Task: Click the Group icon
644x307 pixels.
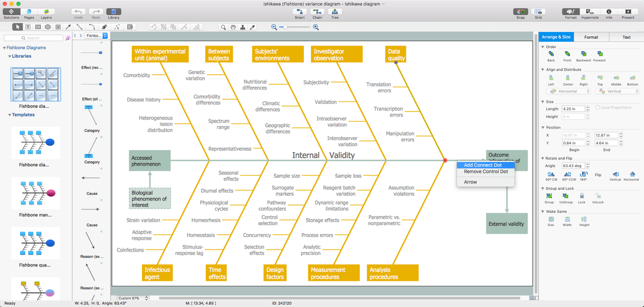Action: 549,197
